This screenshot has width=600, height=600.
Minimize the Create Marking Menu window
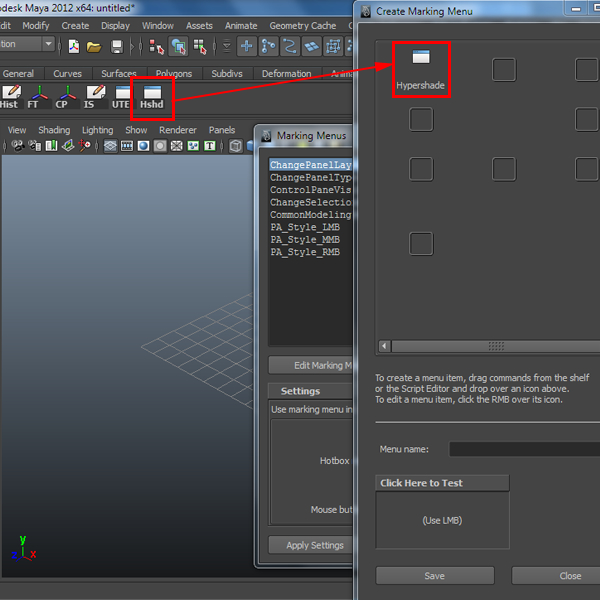[576, 9]
